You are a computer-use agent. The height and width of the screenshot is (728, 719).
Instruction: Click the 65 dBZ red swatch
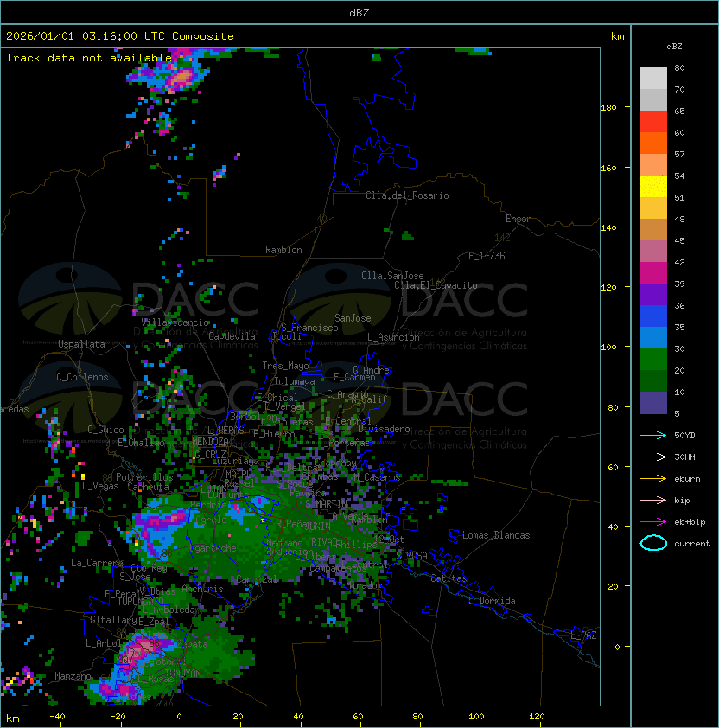(653, 122)
